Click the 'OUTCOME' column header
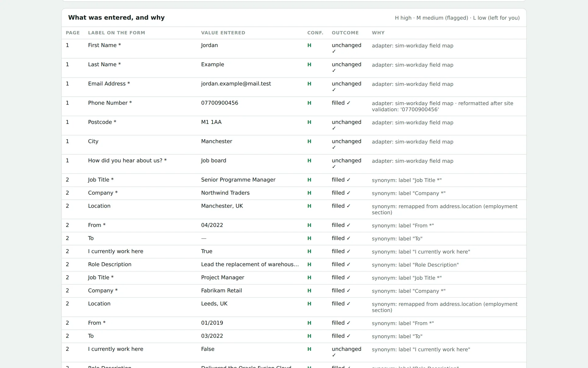This screenshot has width=588, height=368. coord(345,33)
